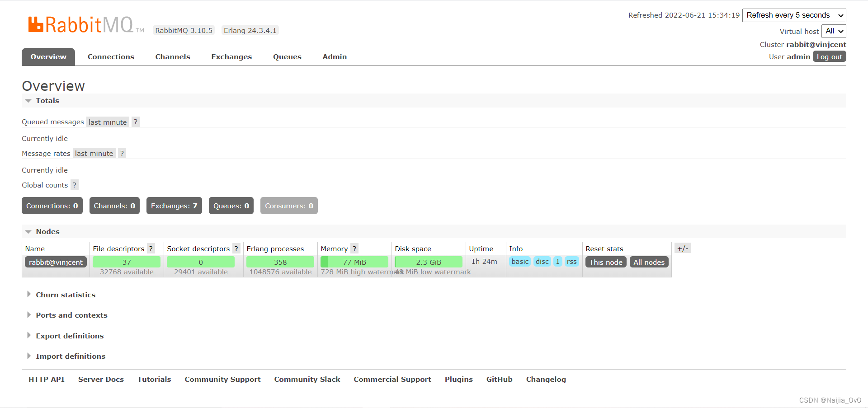The width and height of the screenshot is (868, 408).
Task: Click the 29401 available text
Action: [201, 272]
